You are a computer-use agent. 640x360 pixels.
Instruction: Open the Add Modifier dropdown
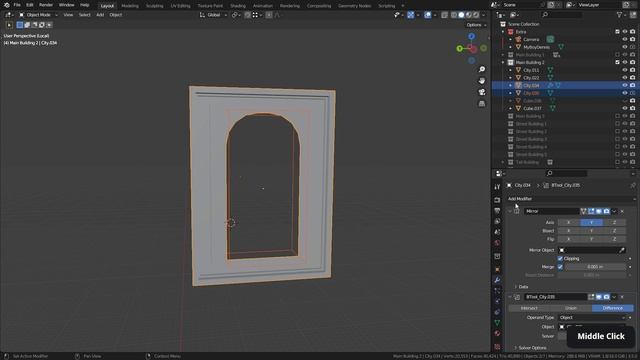(571, 199)
